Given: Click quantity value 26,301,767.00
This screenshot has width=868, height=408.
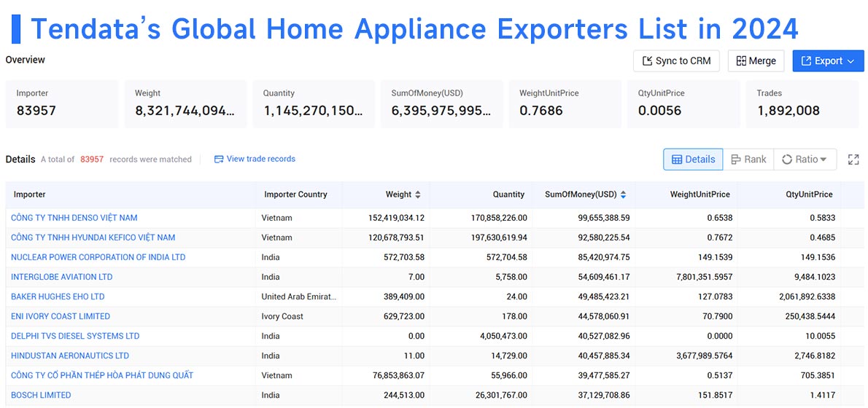Looking at the screenshot, I should 500,396.
